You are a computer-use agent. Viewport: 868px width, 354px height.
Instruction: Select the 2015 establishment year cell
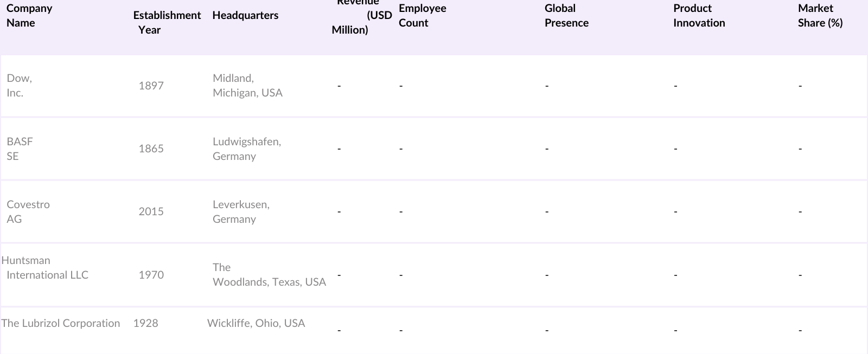coord(151,212)
